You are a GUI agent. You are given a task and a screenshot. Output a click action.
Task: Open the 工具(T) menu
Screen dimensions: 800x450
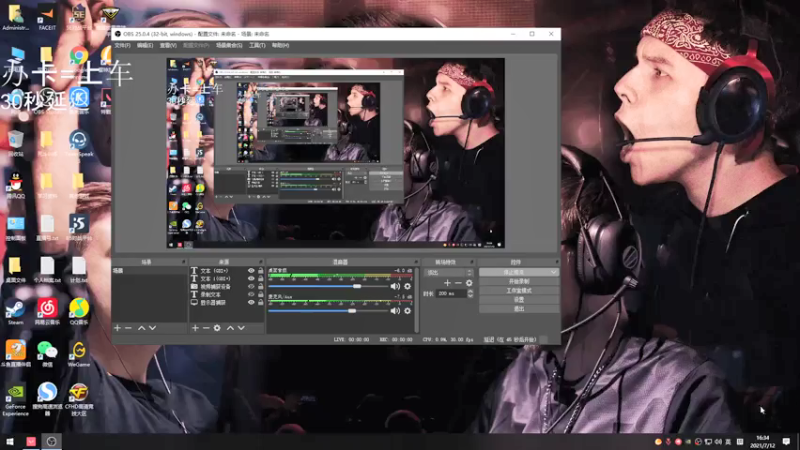tap(257, 45)
